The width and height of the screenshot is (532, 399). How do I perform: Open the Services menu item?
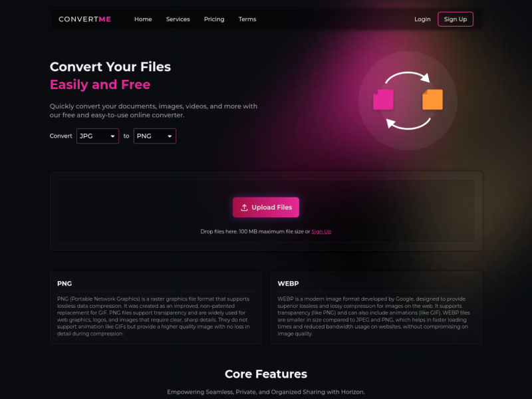pyautogui.click(x=178, y=19)
